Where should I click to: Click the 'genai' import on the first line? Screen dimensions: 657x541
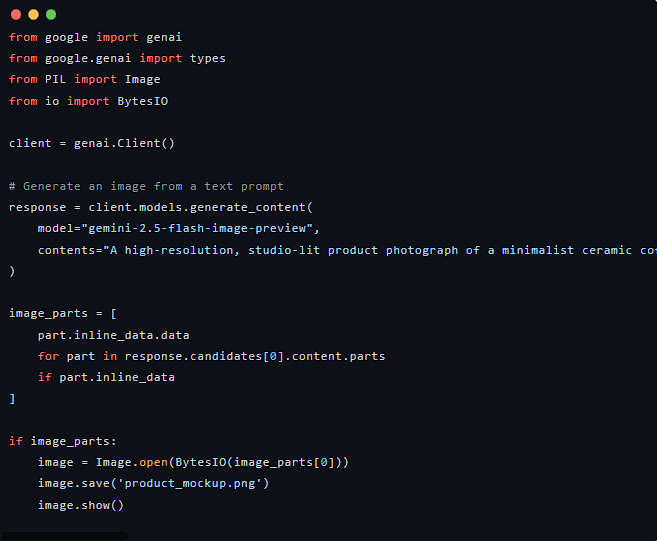coord(164,37)
